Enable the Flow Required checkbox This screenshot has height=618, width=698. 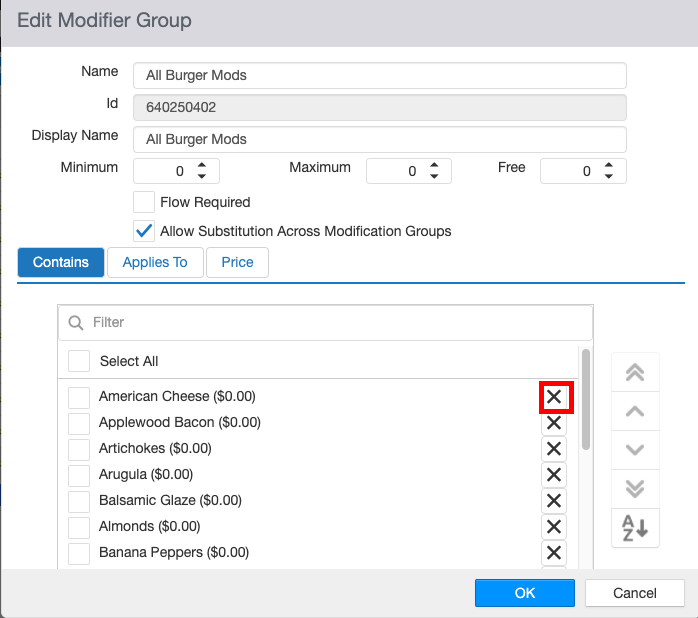[x=144, y=202]
